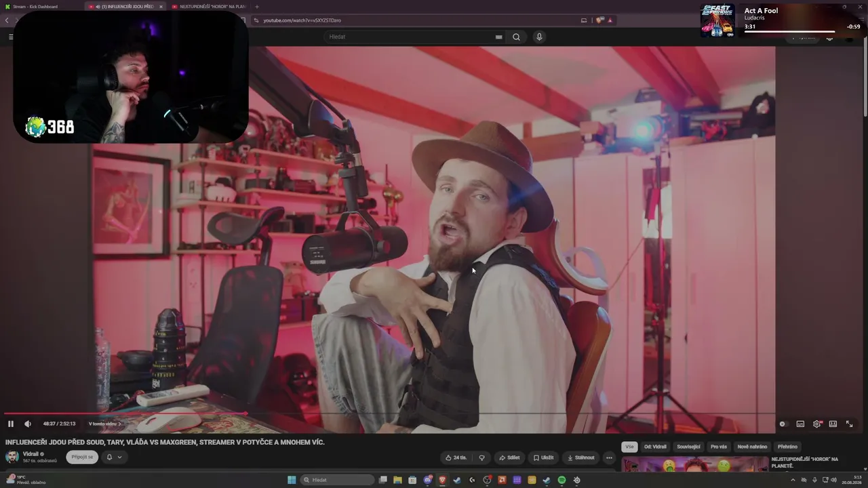The image size is (868, 488).
Task: Show hidden system tray icons chevron
Action: click(x=793, y=480)
